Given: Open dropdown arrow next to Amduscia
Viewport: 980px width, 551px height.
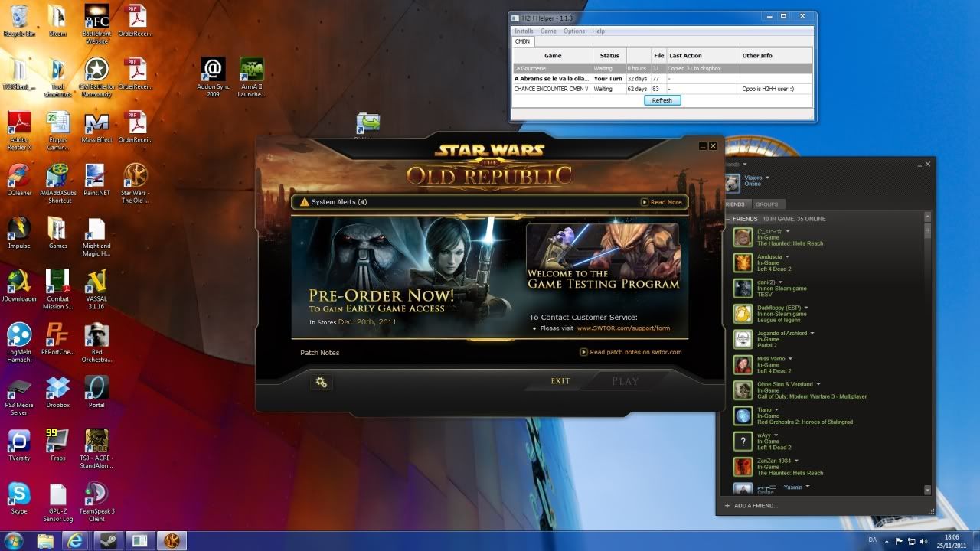Looking at the screenshot, I should pos(789,256).
